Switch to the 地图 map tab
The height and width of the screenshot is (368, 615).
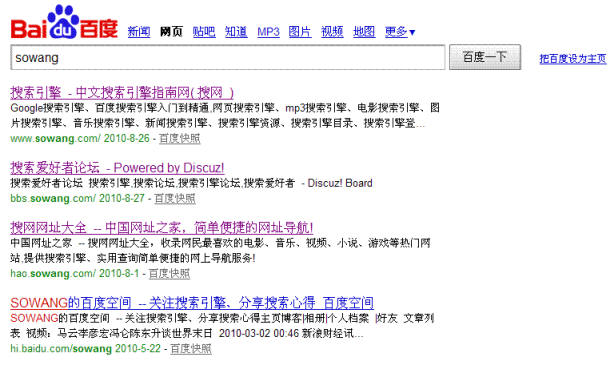pyautogui.click(x=364, y=32)
